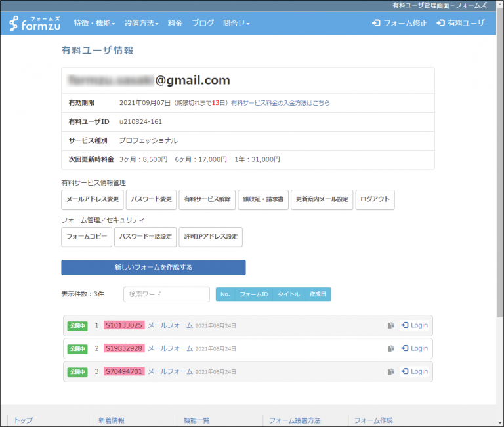Open パスワード一括設定 button
This screenshot has height=427, width=504.
[x=146, y=237]
